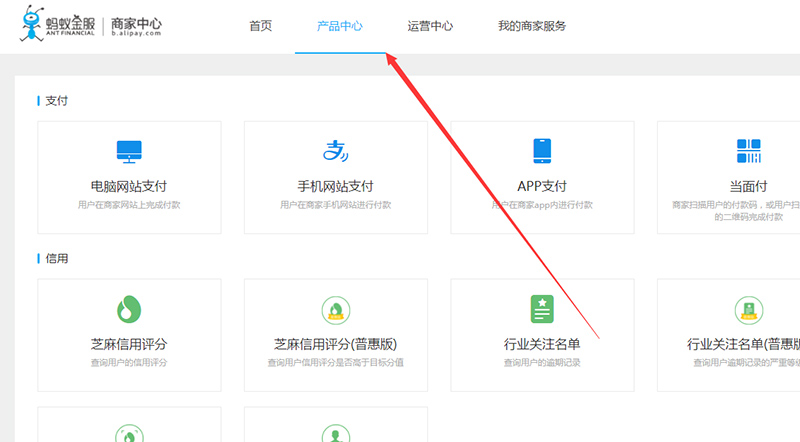800x442 pixels.
Task: Select the green document icon for 行业关注名单
Action: coord(542,309)
